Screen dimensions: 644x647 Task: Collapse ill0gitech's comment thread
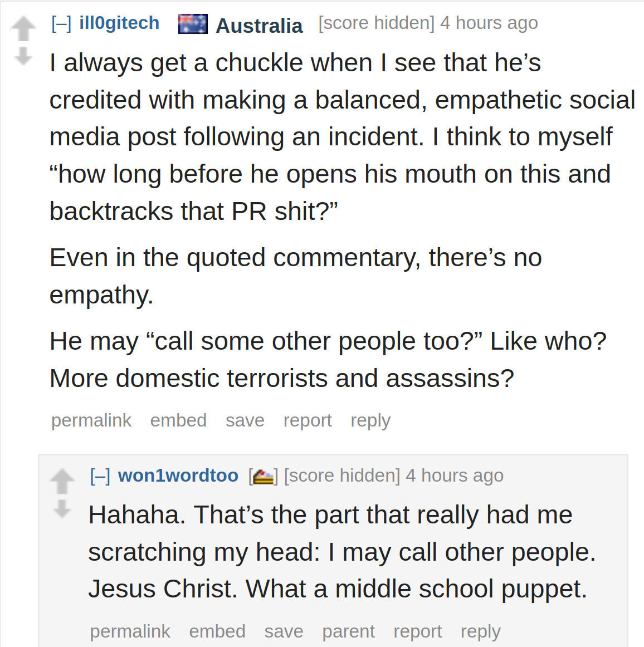tap(61, 23)
